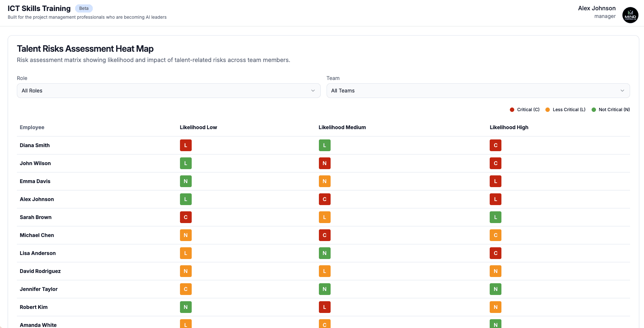Click Lisa Anderson's Likelihood High badge
The height and width of the screenshot is (328, 644).
click(x=496, y=253)
